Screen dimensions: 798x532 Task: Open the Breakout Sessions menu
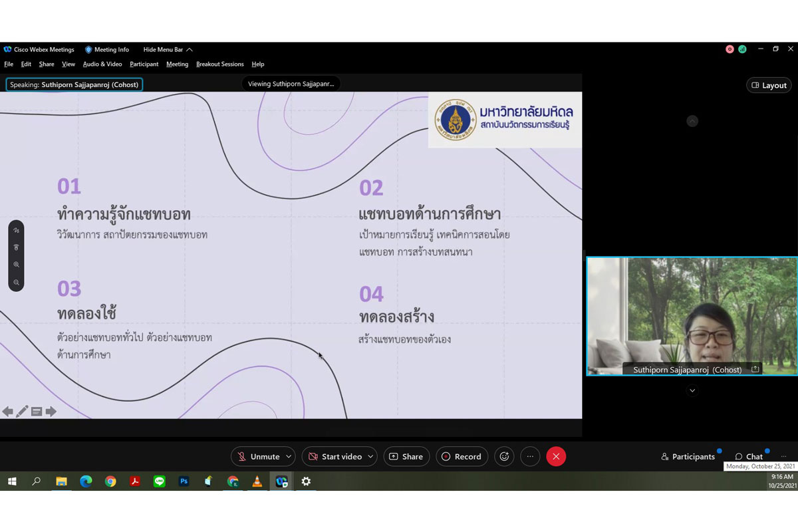click(x=219, y=65)
